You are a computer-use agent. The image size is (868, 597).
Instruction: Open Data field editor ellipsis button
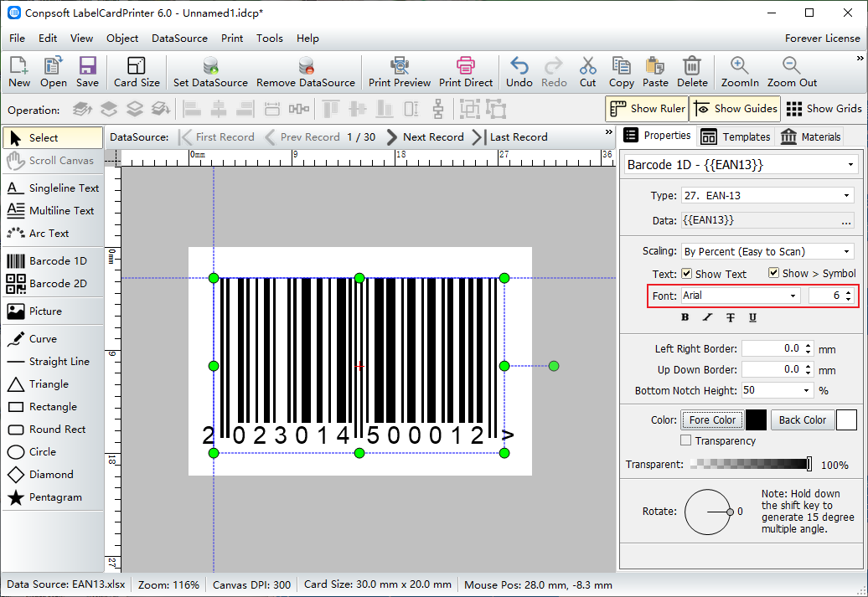click(846, 221)
